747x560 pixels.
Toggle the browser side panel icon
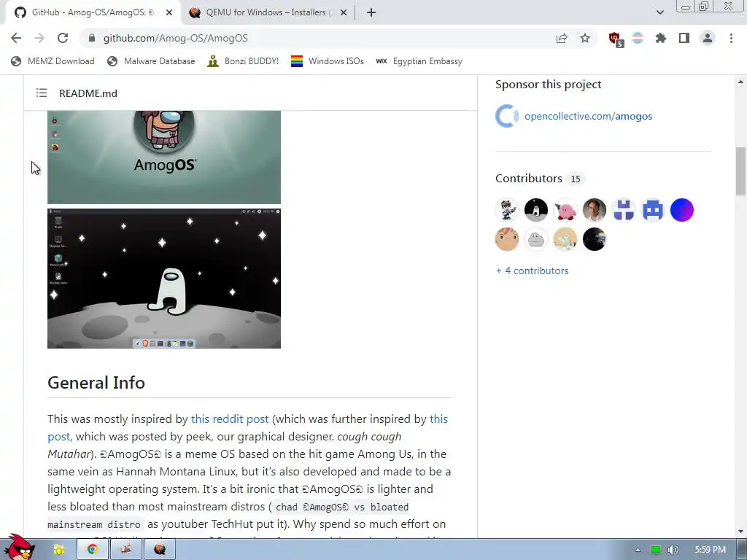tap(684, 38)
